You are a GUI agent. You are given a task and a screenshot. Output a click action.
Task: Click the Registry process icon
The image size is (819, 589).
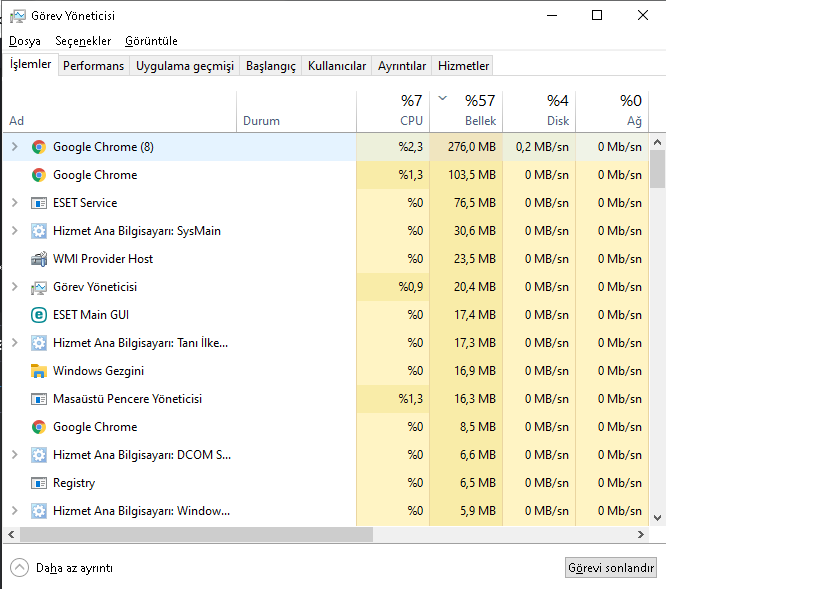coord(39,483)
